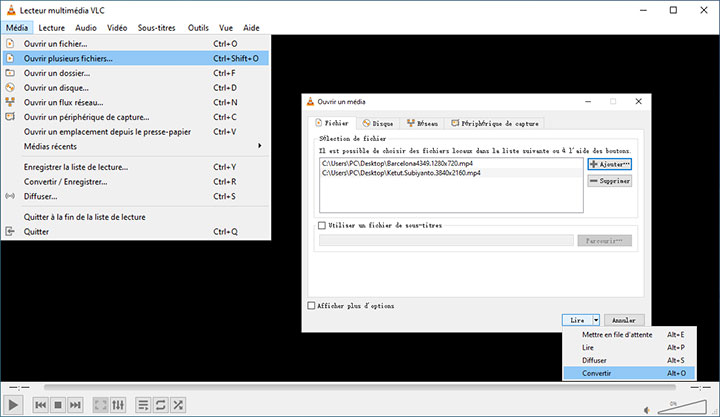This screenshot has width=720, height=417.
Task: Choose Convertir in dropdown list
Action: 630,373
